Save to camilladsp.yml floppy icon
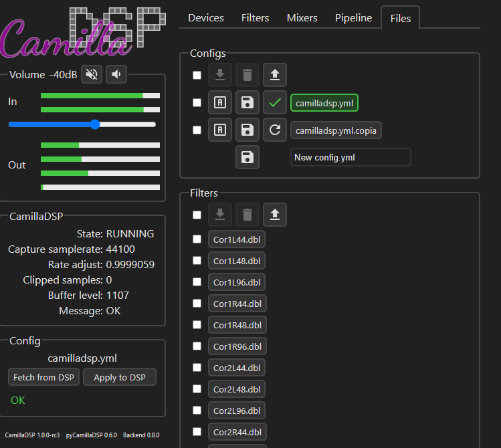Image resolution: width=501 pixels, height=448 pixels. tap(247, 102)
